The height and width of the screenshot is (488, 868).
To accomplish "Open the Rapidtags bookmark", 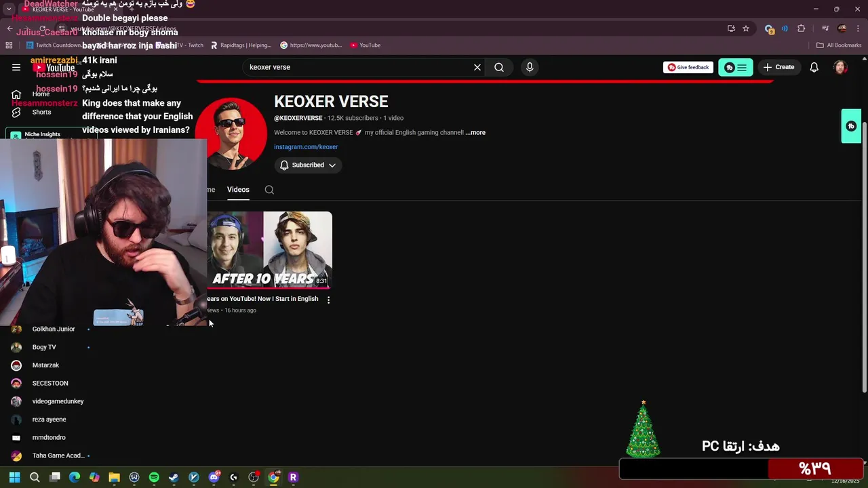I will 241,45.
